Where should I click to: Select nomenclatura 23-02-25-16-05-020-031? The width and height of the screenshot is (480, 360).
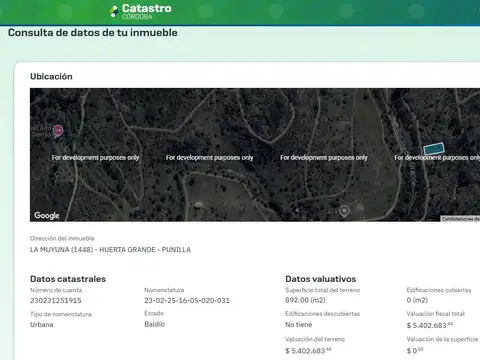[187, 300]
